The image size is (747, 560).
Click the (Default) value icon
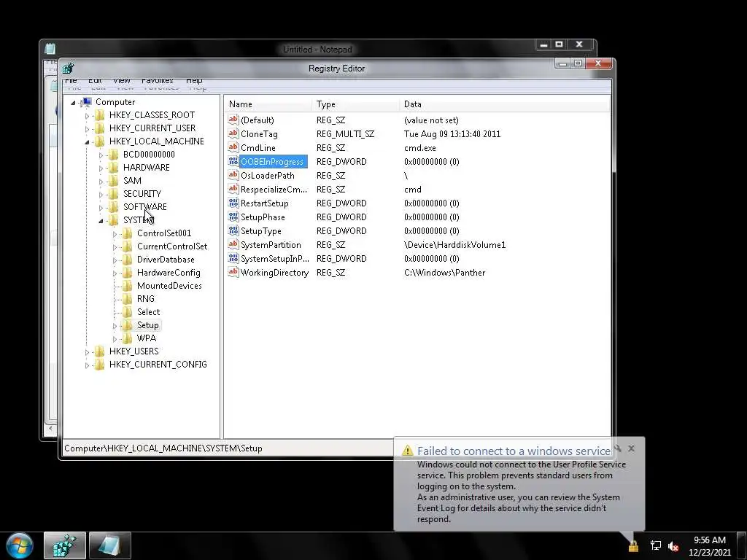pos(233,120)
